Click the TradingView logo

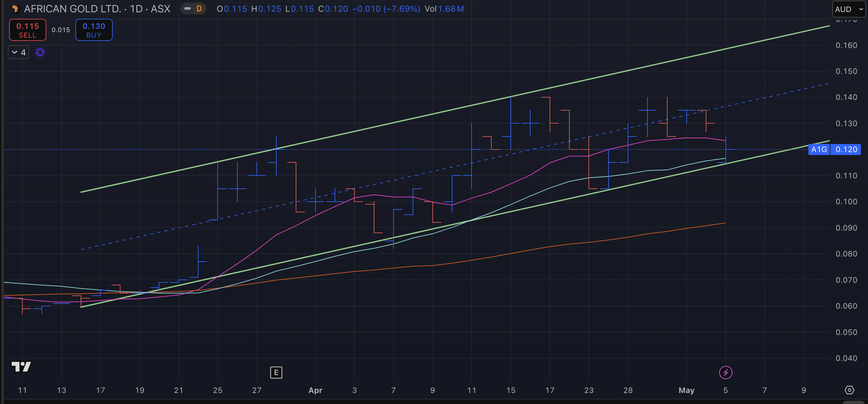coord(21,366)
